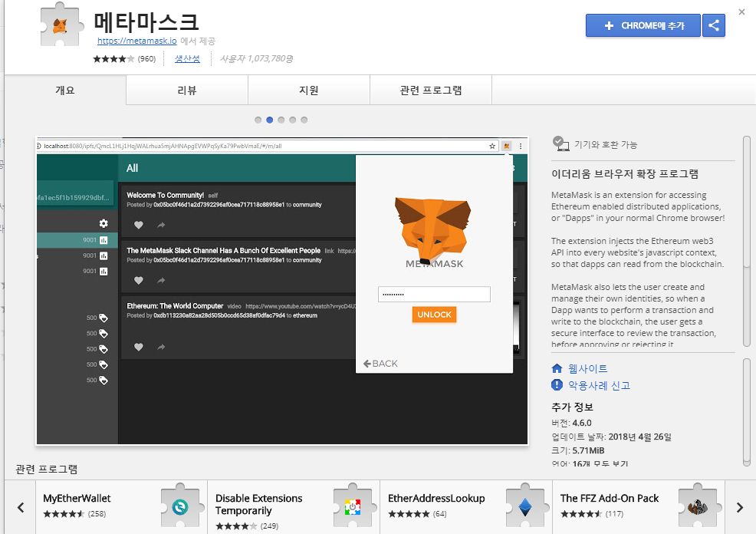Click the report abuse warning icon
The width and height of the screenshot is (756, 534).
(x=557, y=385)
